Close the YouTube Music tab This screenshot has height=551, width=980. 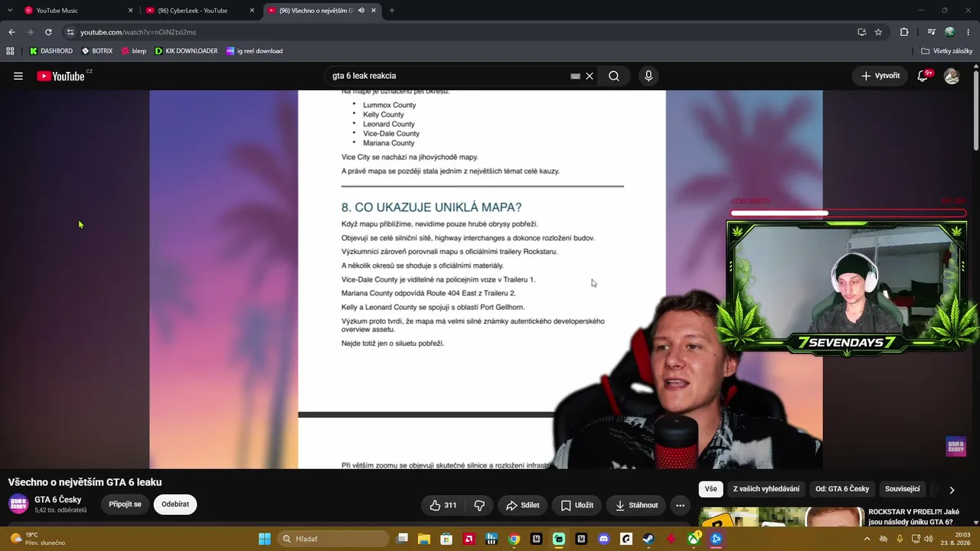130,11
